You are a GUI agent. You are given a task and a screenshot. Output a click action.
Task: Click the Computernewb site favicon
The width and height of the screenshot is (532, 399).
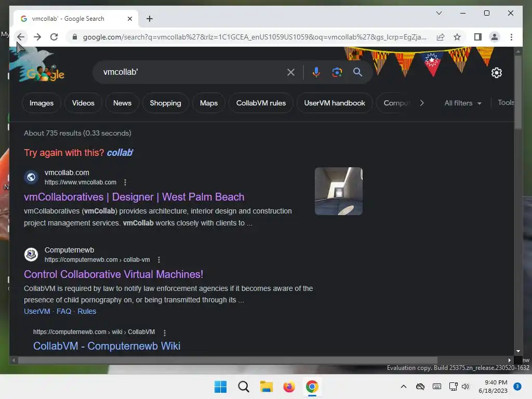pyautogui.click(x=31, y=254)
